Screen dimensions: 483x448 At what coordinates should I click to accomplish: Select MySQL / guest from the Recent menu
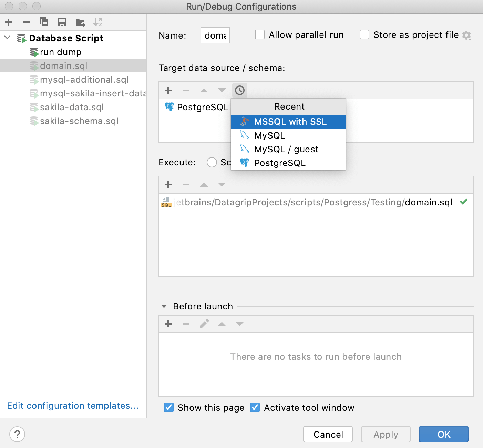pos(286,149)
